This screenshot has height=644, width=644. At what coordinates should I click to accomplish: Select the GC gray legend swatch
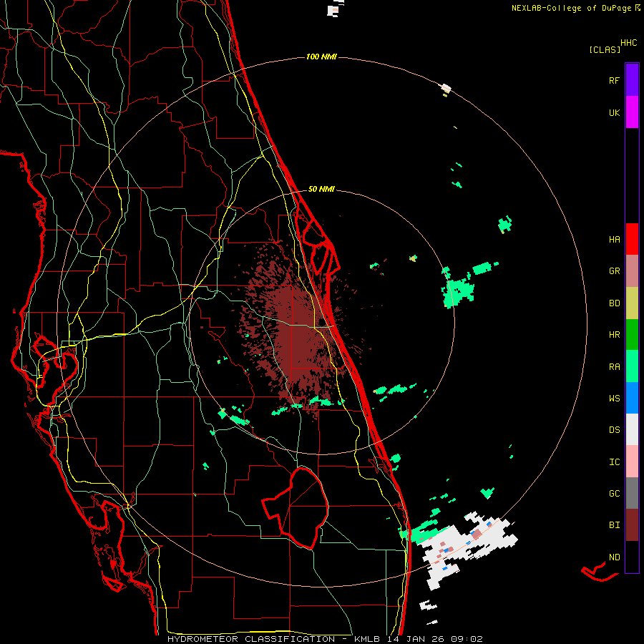(632, 493)
